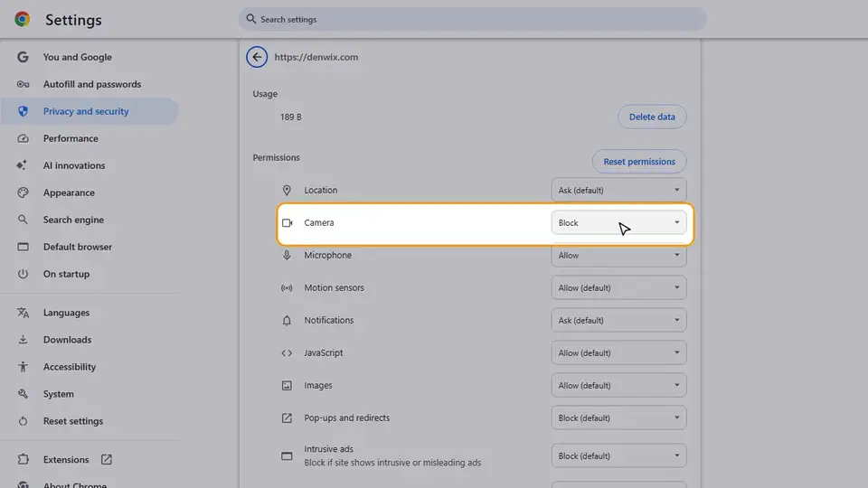Viewport: 868px width, 488px height.
Task: Click the Languages translate icon
Action: click(23, 313)
